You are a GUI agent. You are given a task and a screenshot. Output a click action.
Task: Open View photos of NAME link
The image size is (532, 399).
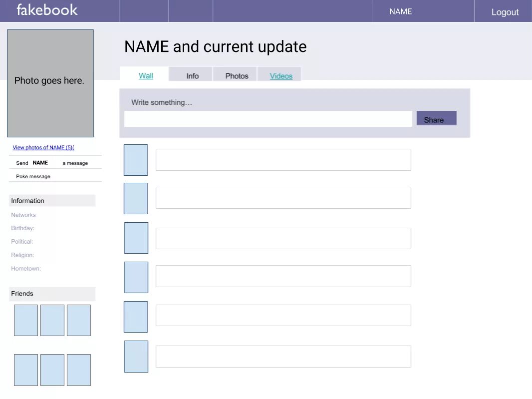pos(43,147)
